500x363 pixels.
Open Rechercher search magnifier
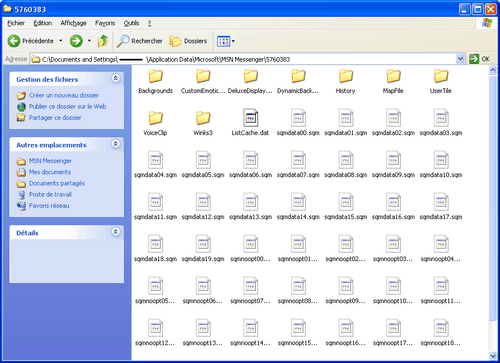coord(123,41)
